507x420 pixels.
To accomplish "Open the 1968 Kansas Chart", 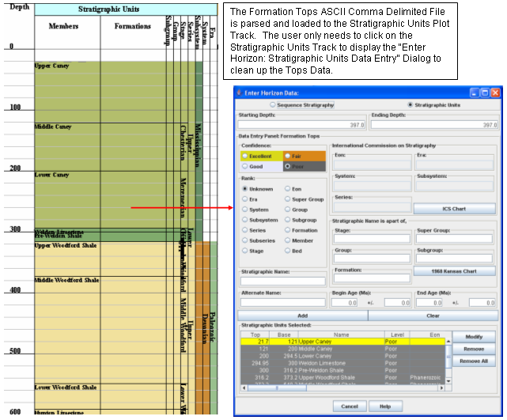I will coord(454,271).
